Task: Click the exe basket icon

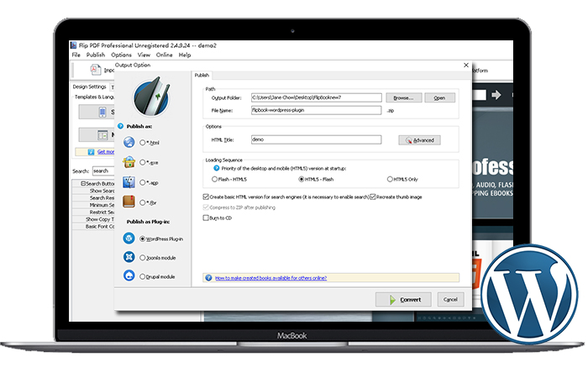Action: (129, 162)
